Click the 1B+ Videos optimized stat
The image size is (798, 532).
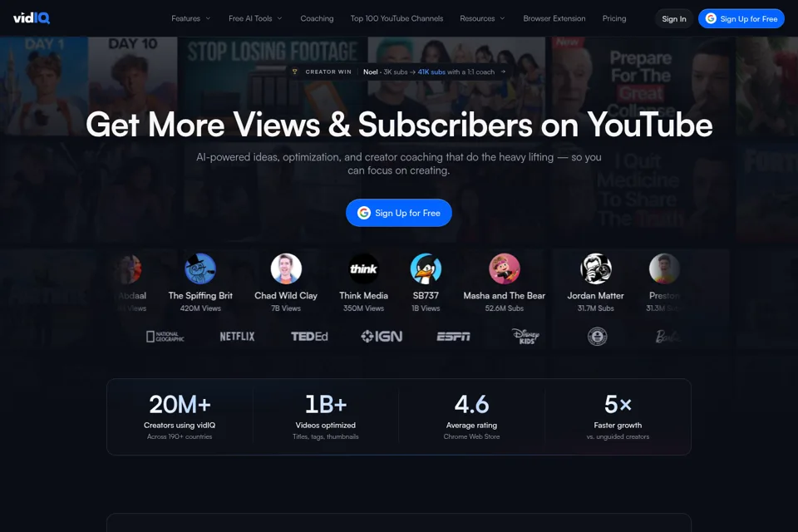[x=326, y=417]
